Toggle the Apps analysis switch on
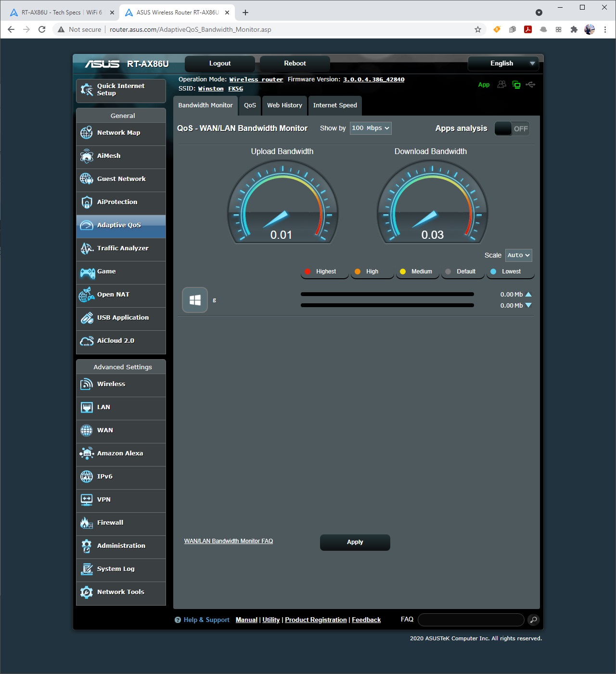Screen dimensions: 616x674 [512, 129]
